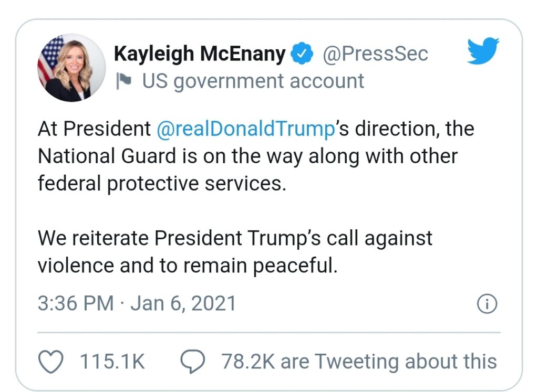Open Kayleigh McEnany's profile picture
Screen dimensions: 538x392
pyautogui.click(x=71, y=68)
